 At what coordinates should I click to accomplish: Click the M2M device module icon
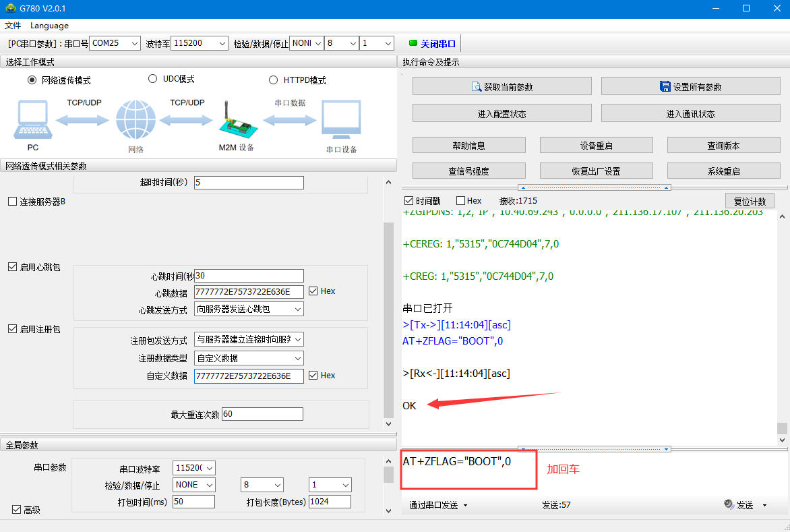point(236,120)
